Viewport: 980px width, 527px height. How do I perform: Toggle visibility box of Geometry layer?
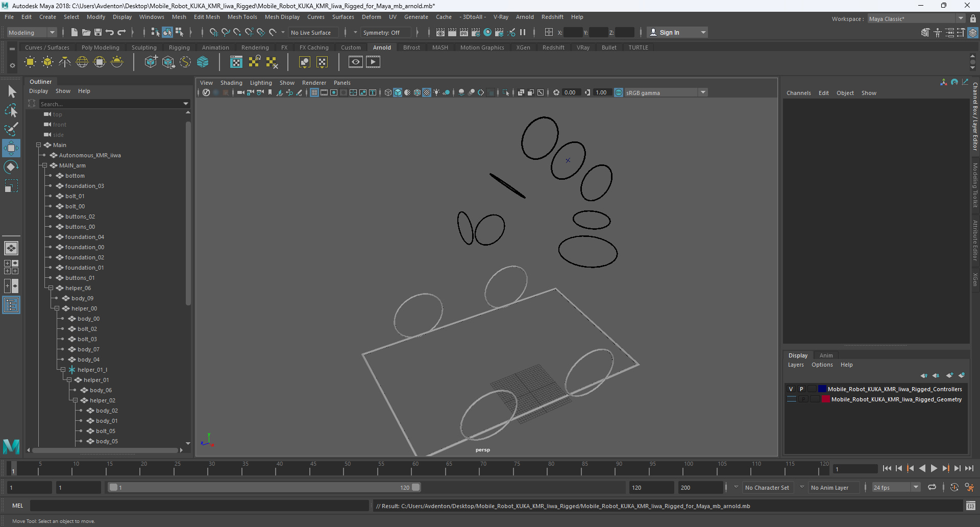[x=792, y=399]
